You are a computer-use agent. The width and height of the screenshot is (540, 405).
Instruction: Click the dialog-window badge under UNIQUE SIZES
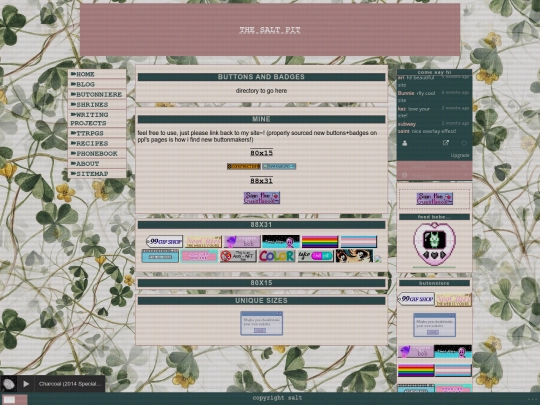[x=262, y=323]
